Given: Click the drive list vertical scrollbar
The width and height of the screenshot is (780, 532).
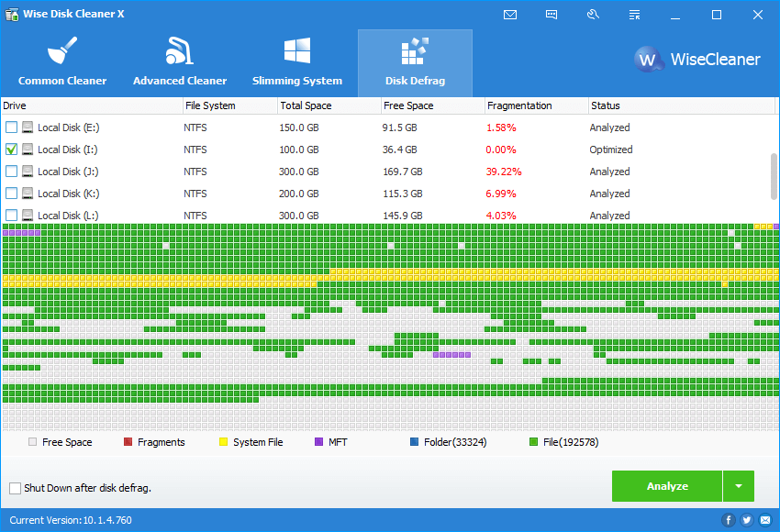Looking at the screenshot, I should click(774, 176).
